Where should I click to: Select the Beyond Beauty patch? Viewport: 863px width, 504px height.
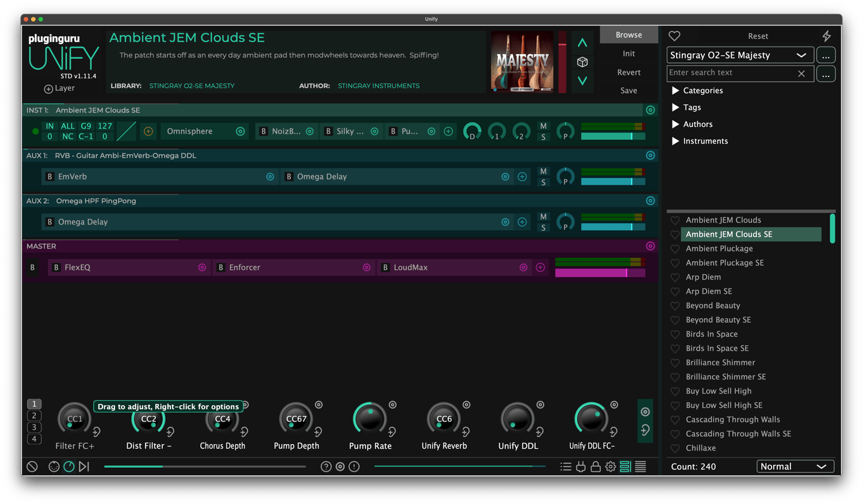click(x=713, y=306)
